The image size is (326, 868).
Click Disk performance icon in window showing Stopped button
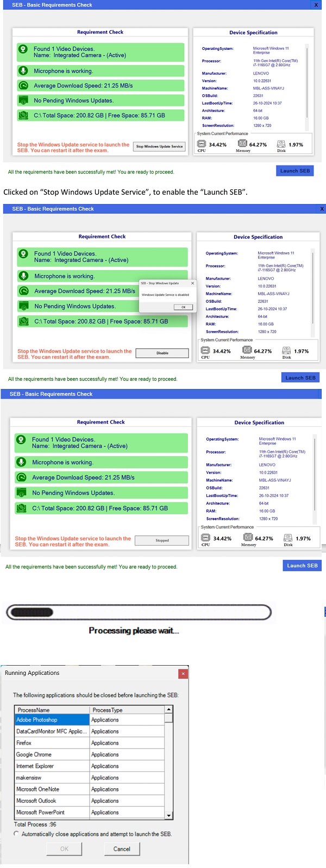[x=288, y=538]
